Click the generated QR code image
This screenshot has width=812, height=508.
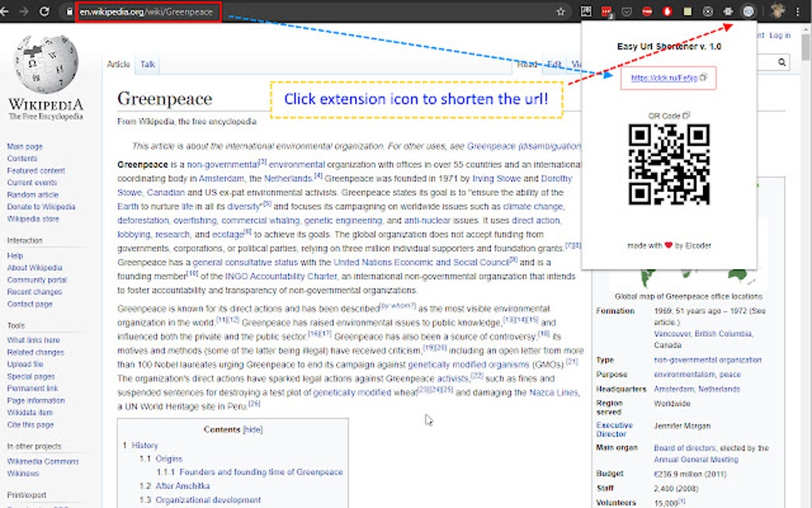pos(667,166)
